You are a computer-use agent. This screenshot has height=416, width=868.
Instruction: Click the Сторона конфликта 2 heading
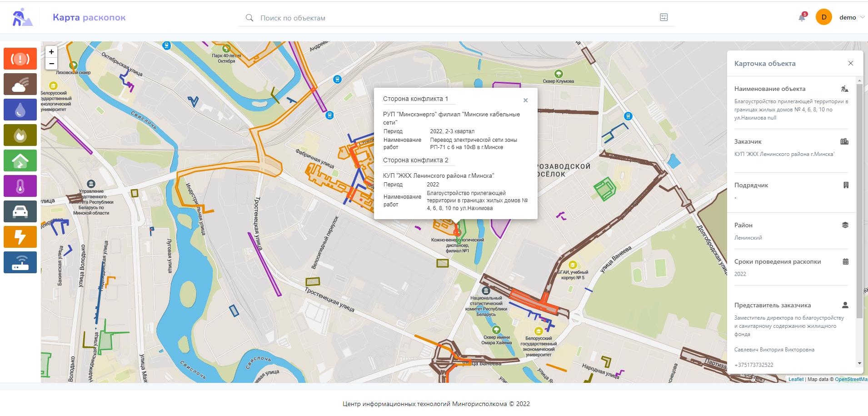pos(415,160)
